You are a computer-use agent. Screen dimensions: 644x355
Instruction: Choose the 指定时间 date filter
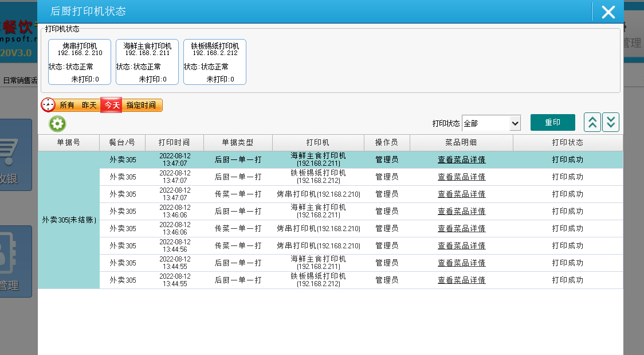pyautogui.click(x=141, y=106)
